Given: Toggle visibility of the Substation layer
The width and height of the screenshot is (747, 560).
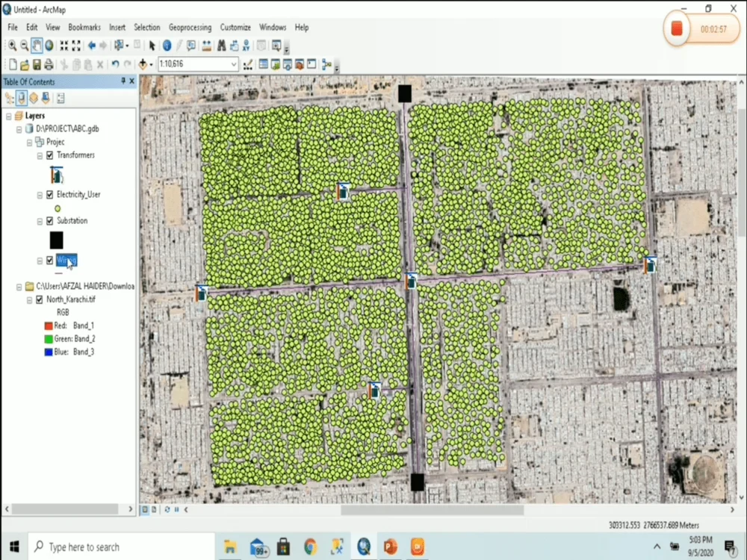Looking at the screenshot, I should [x=49, y=220].
